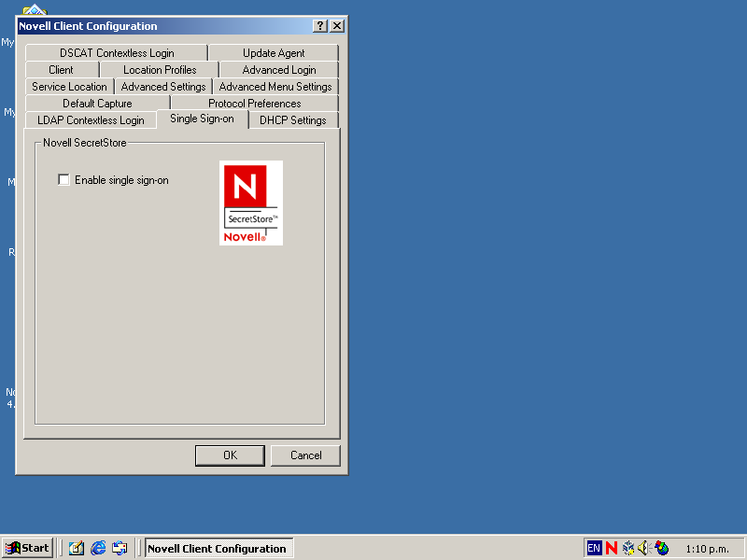Close the Novell Client Configuration dialog
Image resolution: width=747 pixels, height=560 pixels.
(337, 26)
